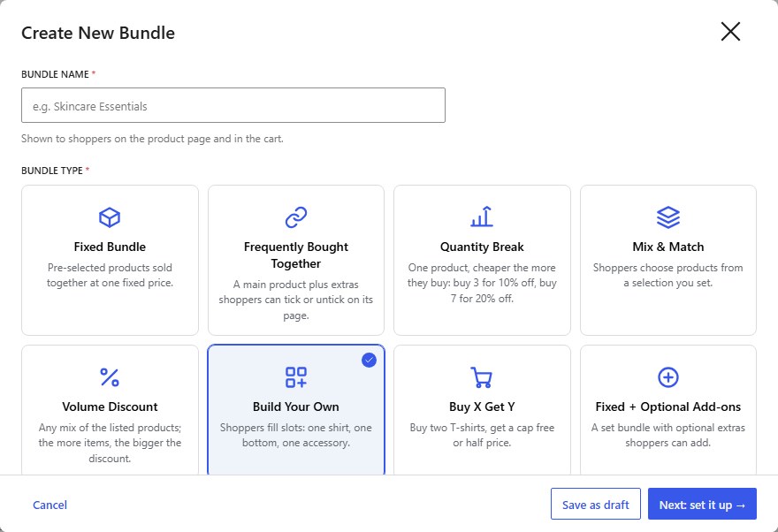The image size is (778, 532).
Task: Choose the Mix & Match title
Action: 667,247
